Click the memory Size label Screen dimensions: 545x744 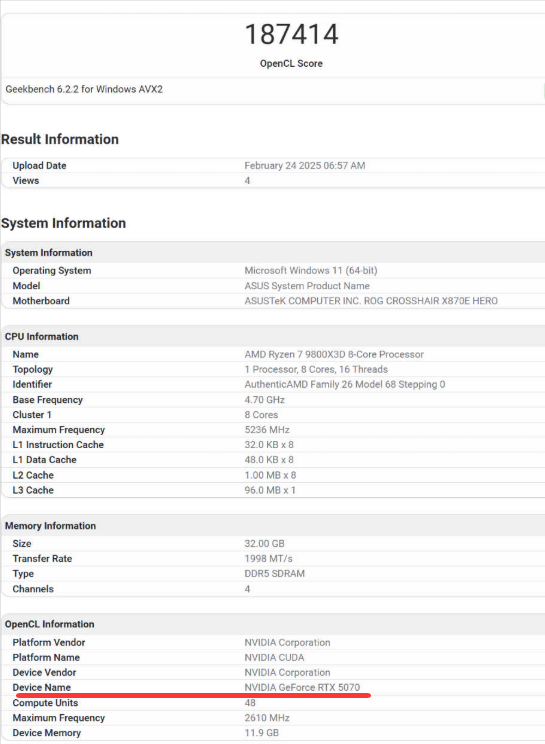pos(22,544)
